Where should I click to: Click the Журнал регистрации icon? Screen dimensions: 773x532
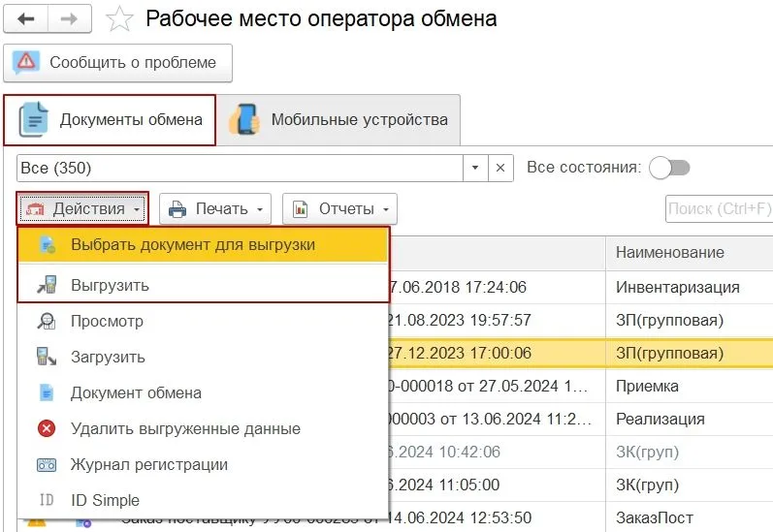point(46,465)
